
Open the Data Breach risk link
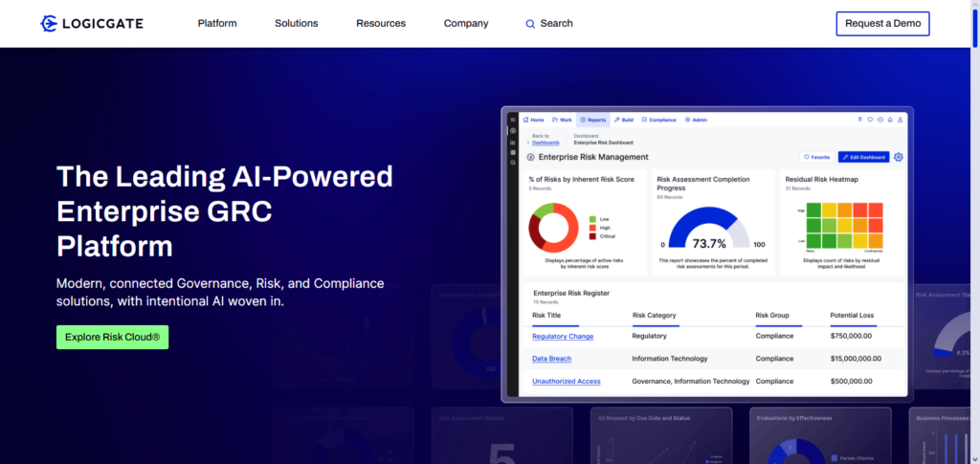(551, 359)
